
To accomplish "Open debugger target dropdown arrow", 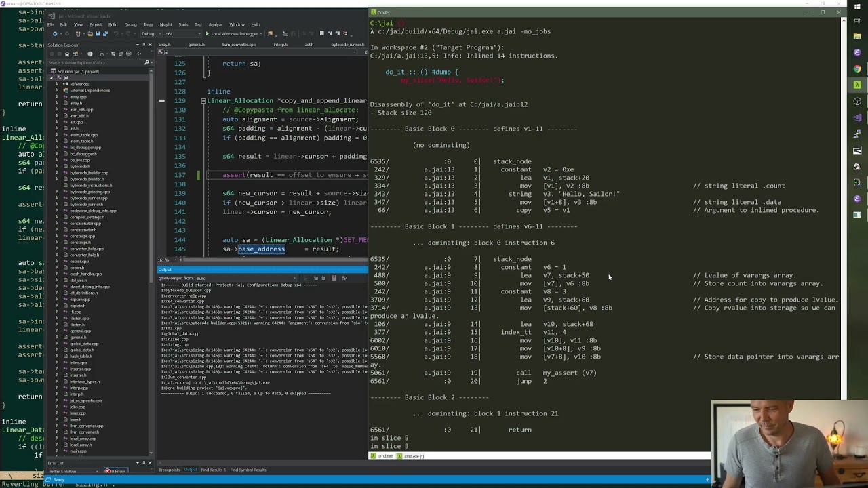I will pos(261,34).
